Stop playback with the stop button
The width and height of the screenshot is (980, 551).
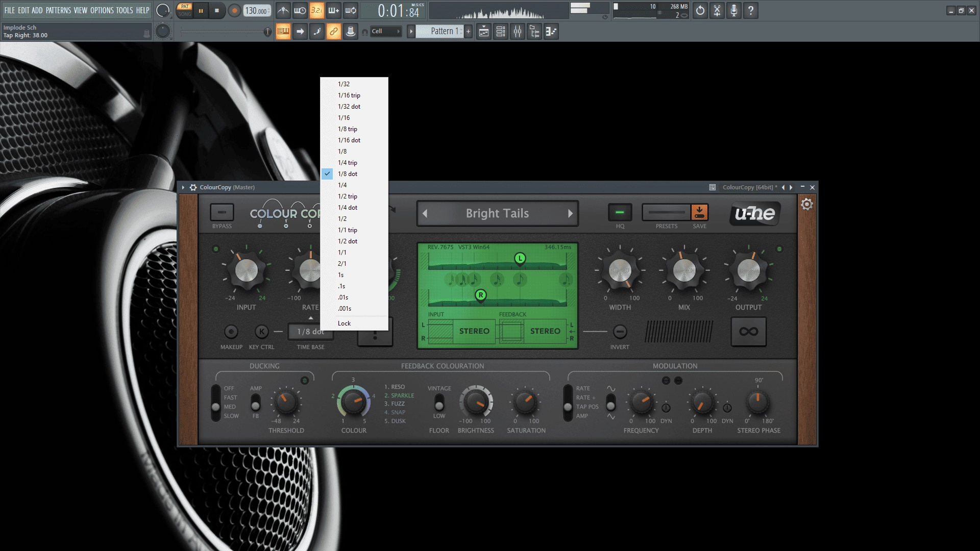(217, 11)
